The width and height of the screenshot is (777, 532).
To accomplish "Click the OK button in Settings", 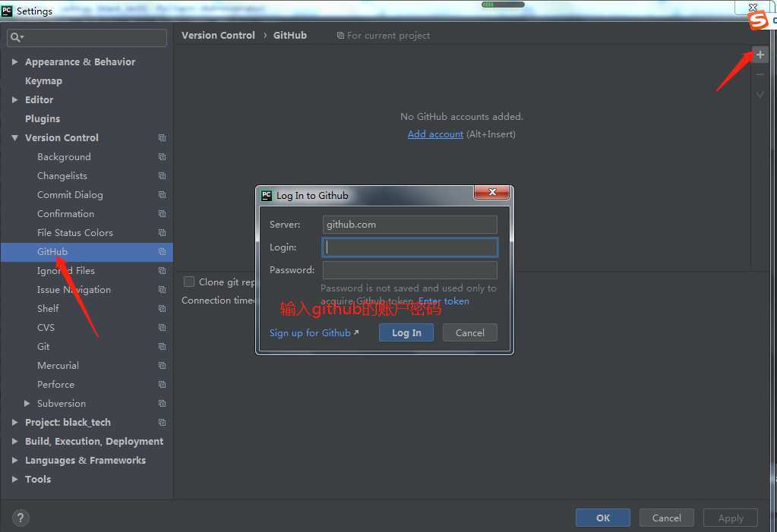I will [x=602, y=518].
